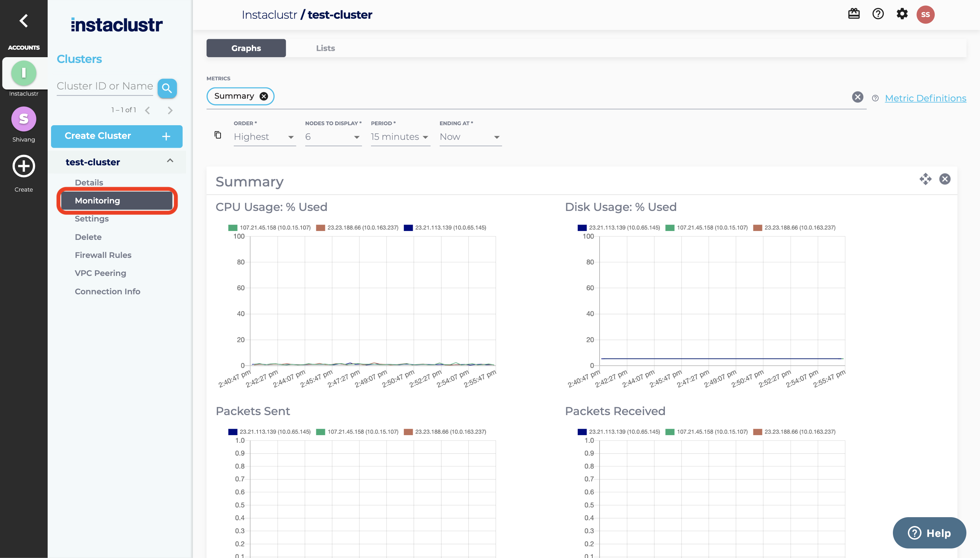This screenshot has width=980, height=558.
Task: Open the Metric Definitions link
Action: (x=925, y=98)
